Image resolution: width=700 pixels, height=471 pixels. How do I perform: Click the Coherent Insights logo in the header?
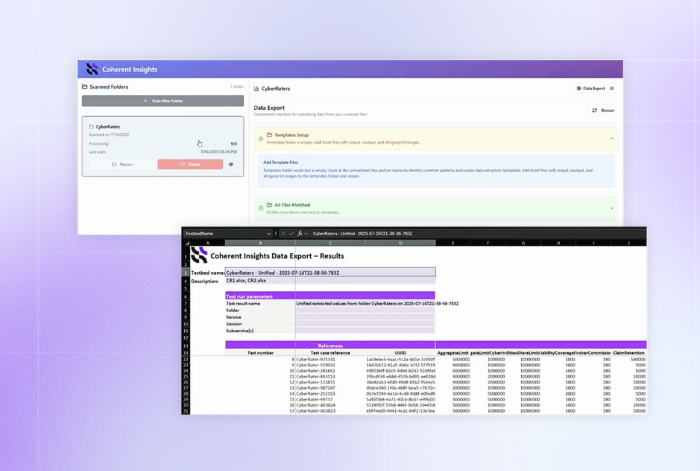coord(92,69)
